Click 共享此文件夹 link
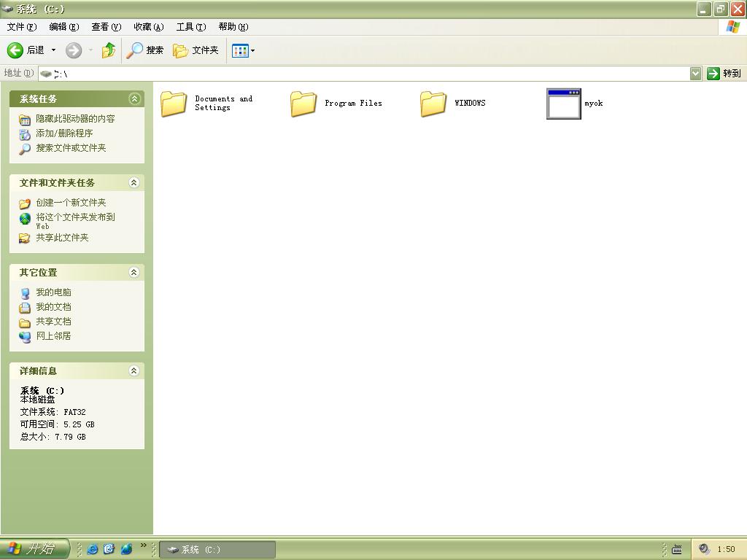747x560 pixels. pos(63,238)
